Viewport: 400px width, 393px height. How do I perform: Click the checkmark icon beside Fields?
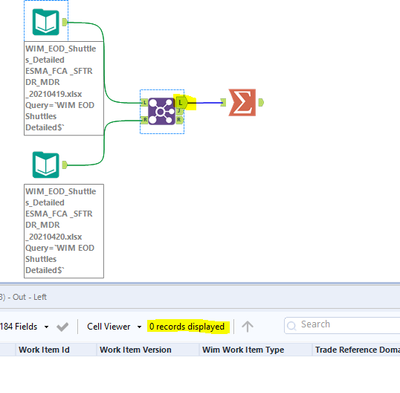pyautogui.click(x=62, y=327)
